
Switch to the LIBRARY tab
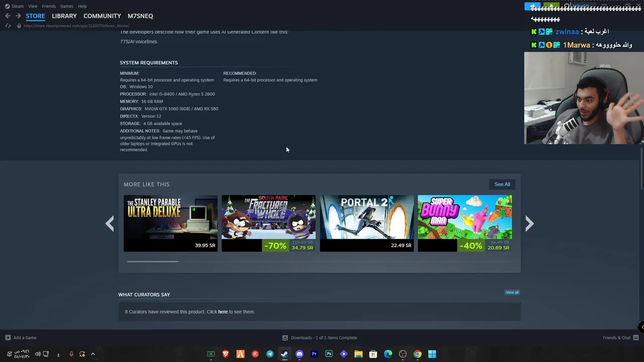(64, 16)
